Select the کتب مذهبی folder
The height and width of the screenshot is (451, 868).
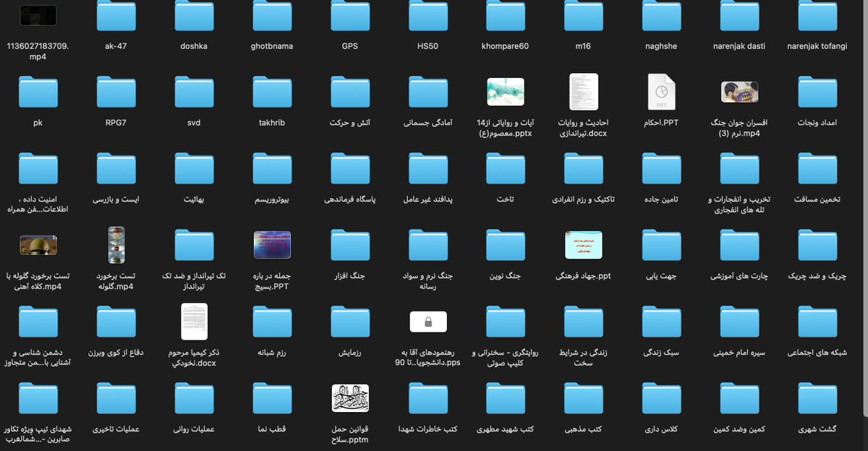tap(584, 398)
